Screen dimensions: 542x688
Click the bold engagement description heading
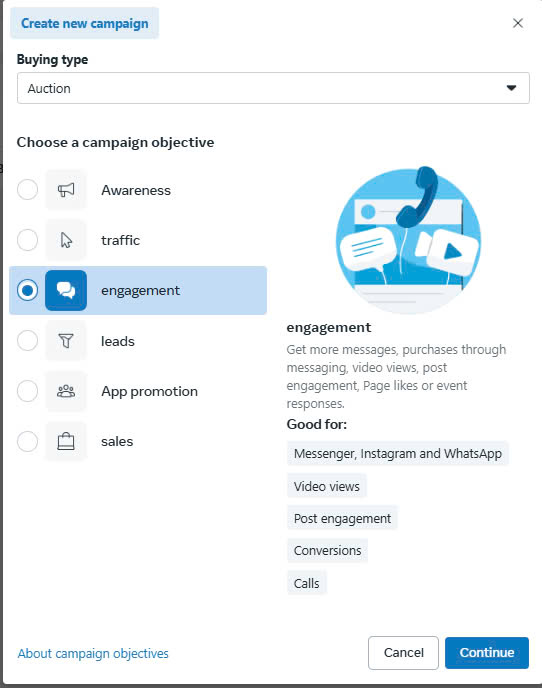[329, 328]
